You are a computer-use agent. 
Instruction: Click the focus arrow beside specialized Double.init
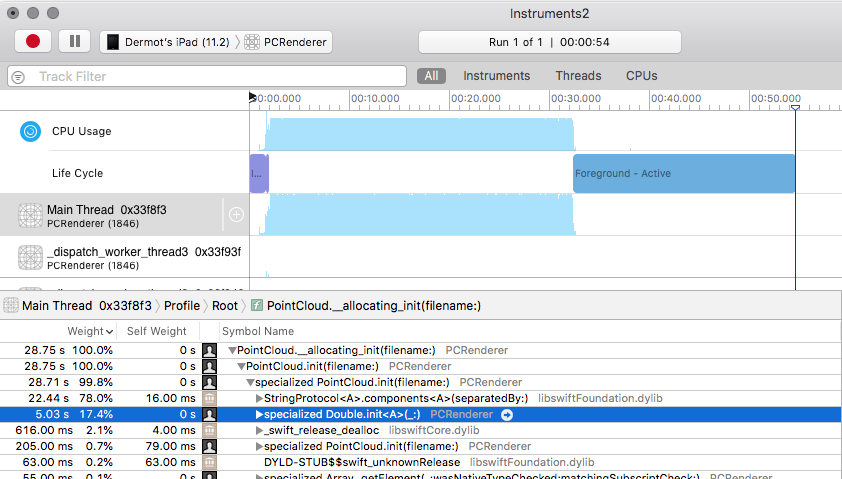(x=507, y=414)
